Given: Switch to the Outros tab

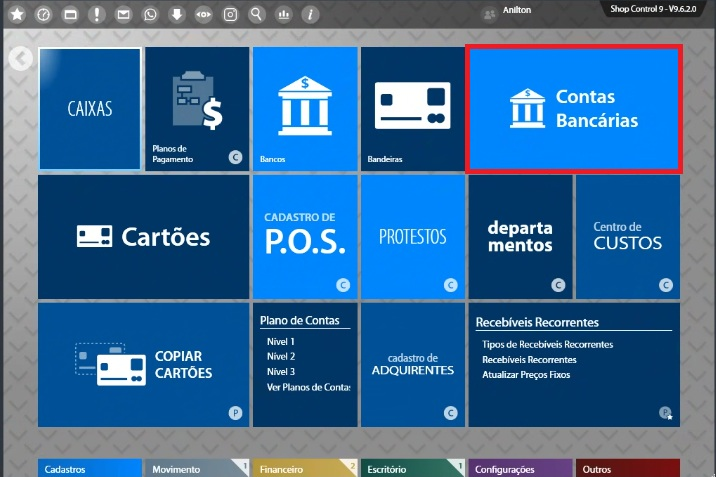Looking at the screenshot, I should pos(628,468).
